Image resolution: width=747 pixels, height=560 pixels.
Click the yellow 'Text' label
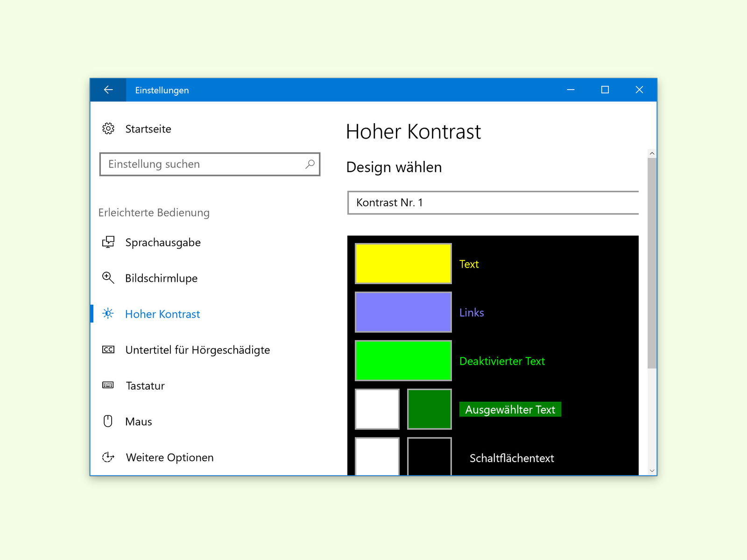point(469,264)
